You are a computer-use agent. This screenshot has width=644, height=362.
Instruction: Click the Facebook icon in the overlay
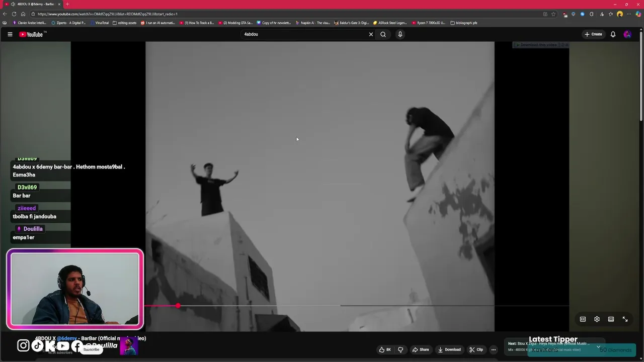click(x=77, y=345)
